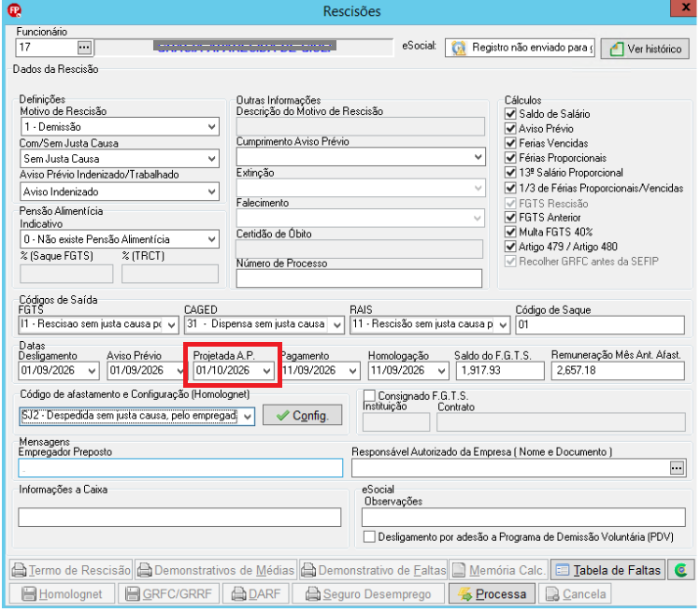Open the Homologação date picker
Image resolution: width=700 pixels, height=612 pixels.
tap(441, 371)
